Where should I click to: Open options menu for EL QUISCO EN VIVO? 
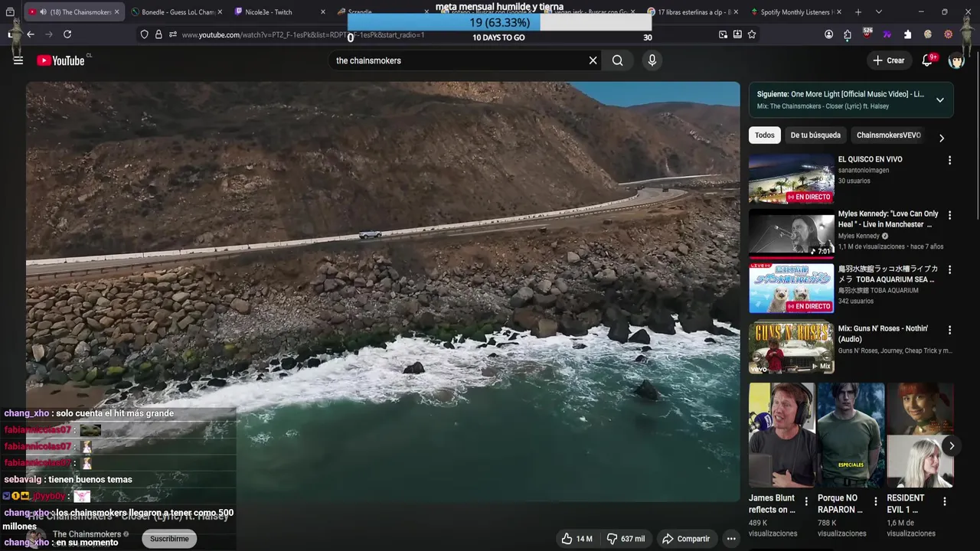[949, 161]
